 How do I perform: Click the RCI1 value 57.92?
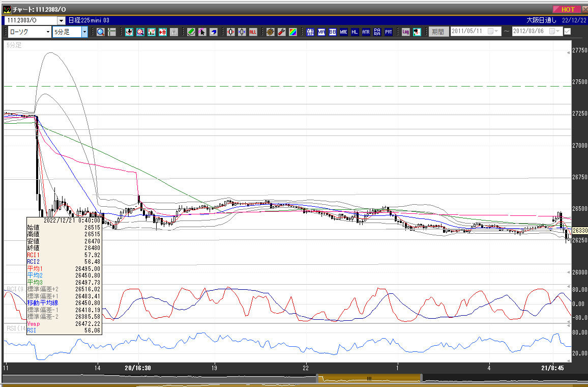92,255
